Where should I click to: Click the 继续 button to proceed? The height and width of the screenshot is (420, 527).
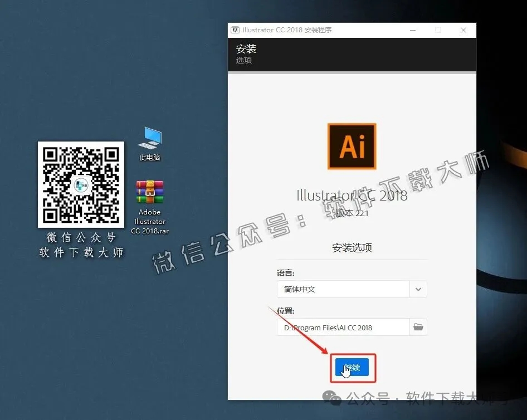point(352,368)
